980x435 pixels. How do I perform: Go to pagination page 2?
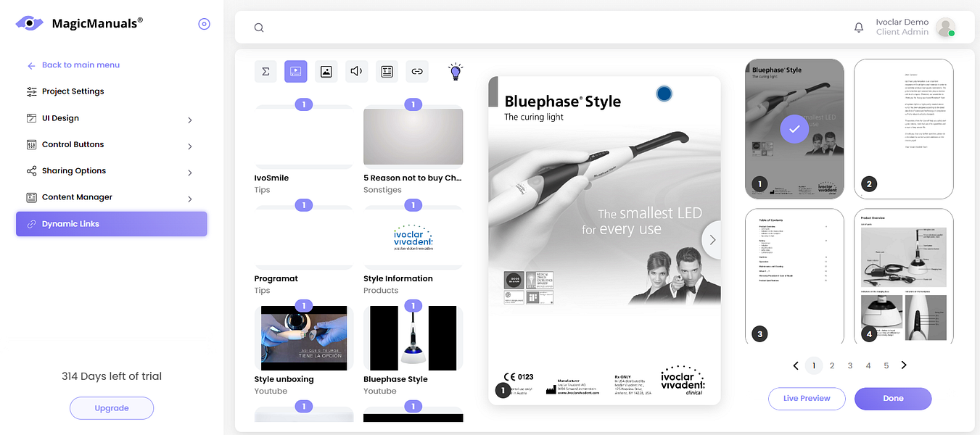point(832,365)
